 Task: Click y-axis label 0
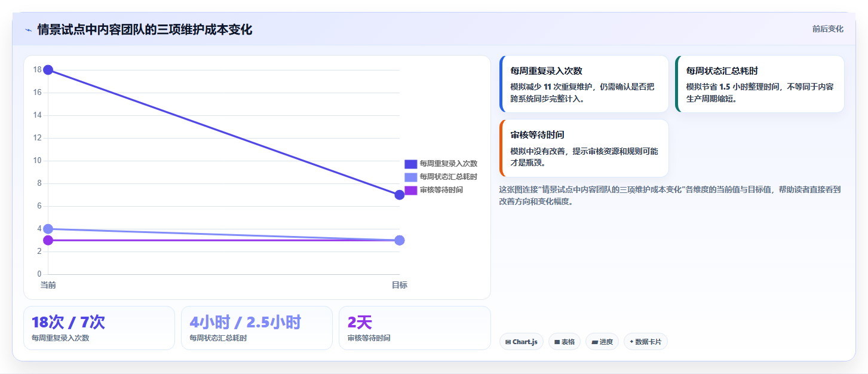click(39, 274)
